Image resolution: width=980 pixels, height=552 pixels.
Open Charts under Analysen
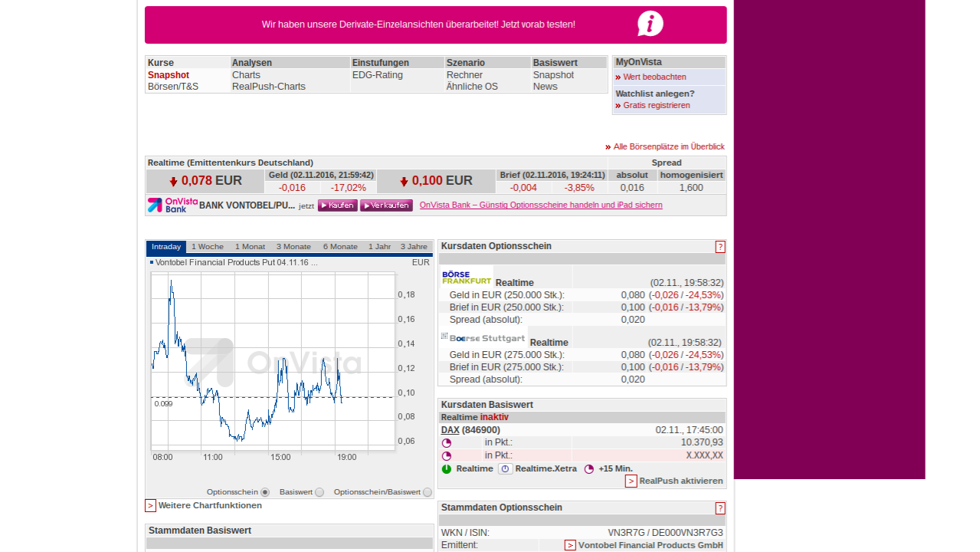[246, 75]
